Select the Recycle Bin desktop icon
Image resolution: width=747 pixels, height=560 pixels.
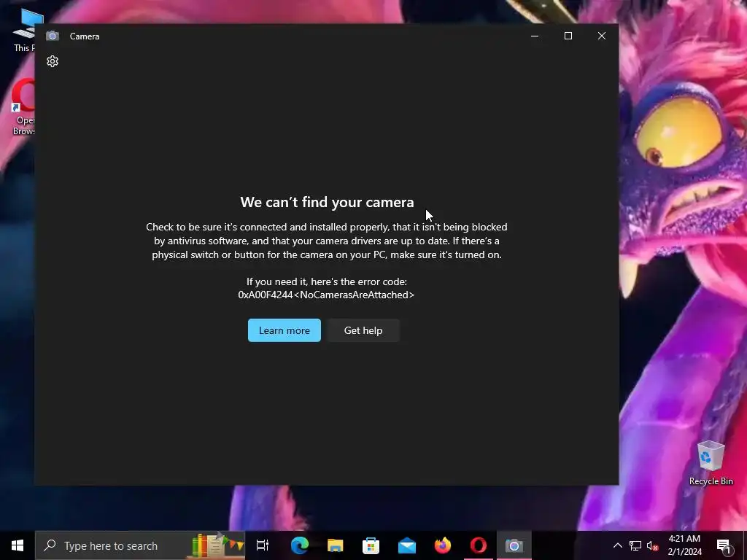(x=711, y=463)
